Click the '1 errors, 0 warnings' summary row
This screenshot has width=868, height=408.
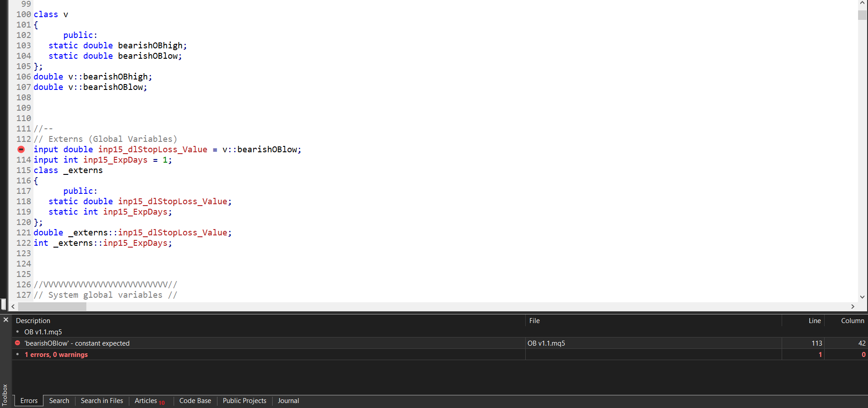(x=439, y=355)
